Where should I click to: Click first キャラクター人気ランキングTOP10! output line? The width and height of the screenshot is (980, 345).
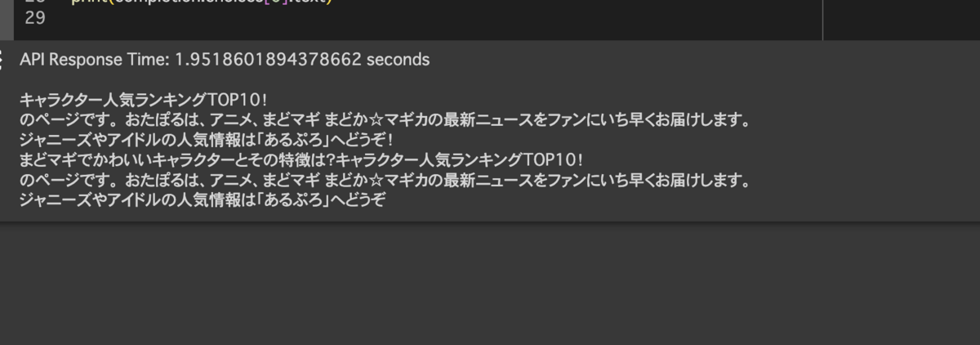coord(143,100)
